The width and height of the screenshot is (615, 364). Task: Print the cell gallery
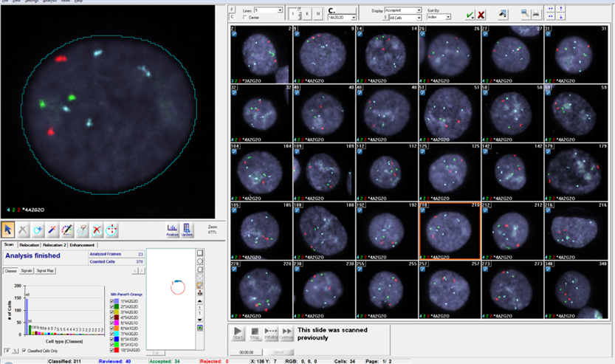click(536, 14)
